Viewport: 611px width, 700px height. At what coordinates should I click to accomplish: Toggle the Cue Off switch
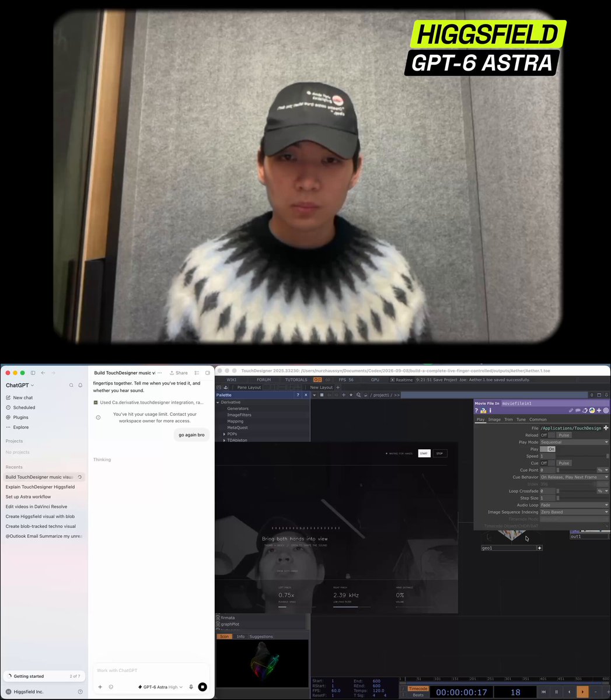click(548, 463)
